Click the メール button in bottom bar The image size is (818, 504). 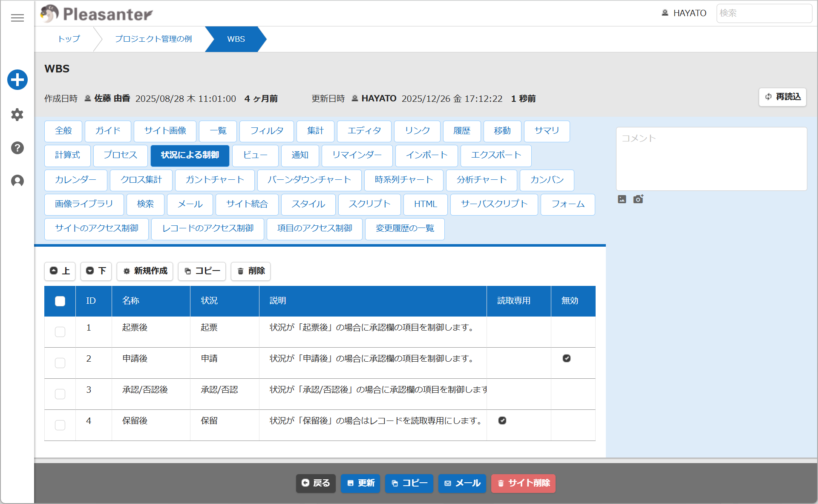tap(462, 483)
